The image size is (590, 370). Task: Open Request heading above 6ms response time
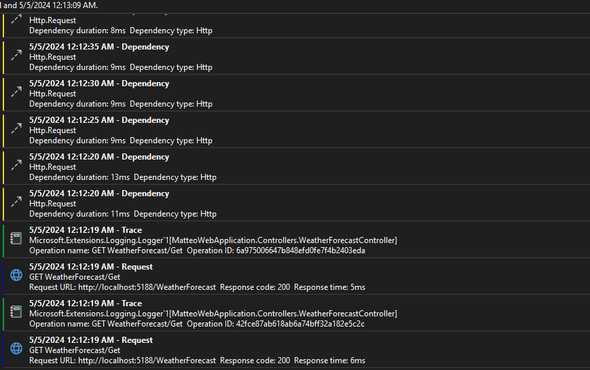click(91, 340)
